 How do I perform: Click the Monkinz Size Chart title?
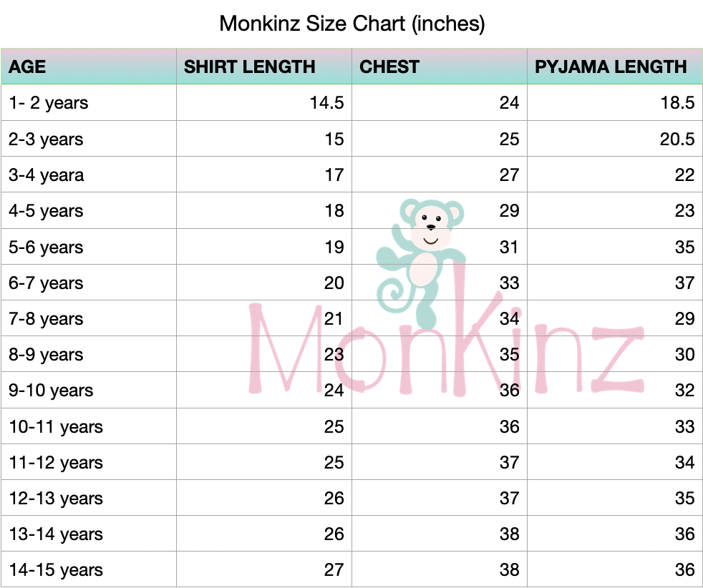352,24
